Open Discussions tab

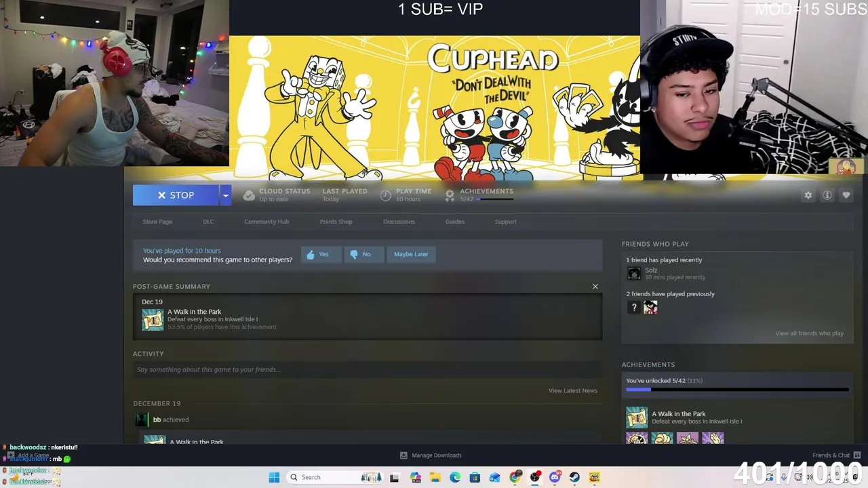(399, 222)
